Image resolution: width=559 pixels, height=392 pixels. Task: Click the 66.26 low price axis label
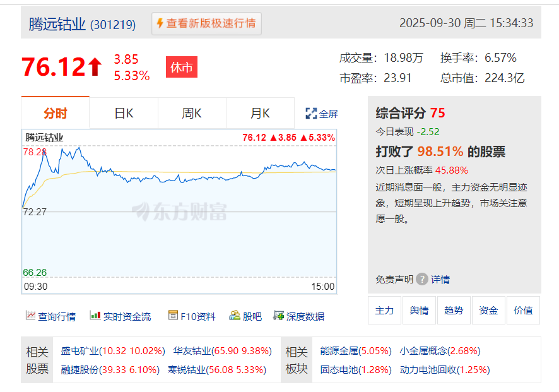pyautogui.click(x=35, y=273)
